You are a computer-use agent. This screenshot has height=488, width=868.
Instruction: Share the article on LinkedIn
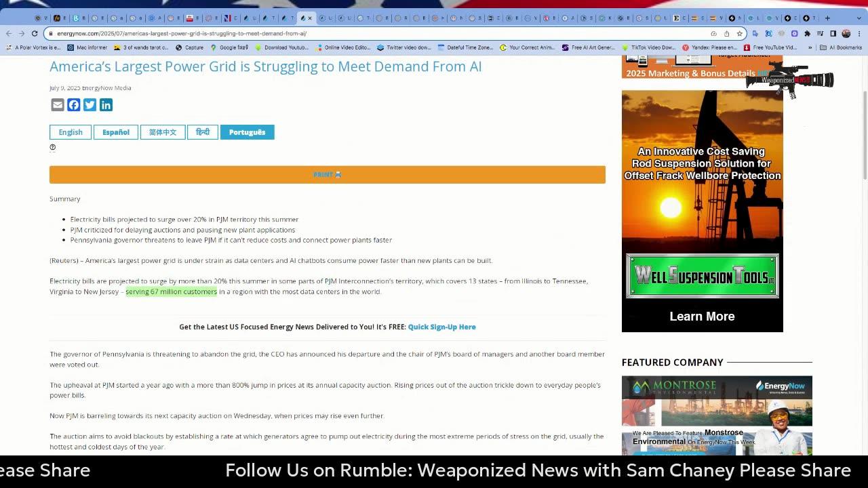coord(106,105)
